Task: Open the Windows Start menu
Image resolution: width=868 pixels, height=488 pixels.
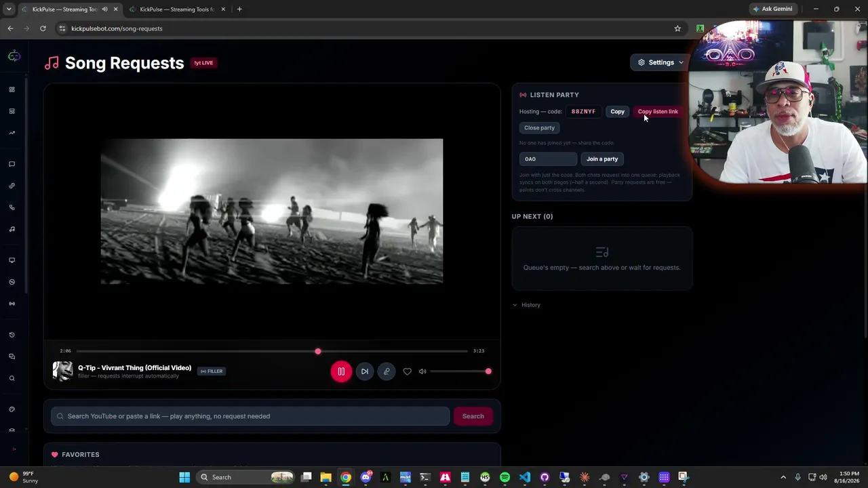Action: pos(184,477)
